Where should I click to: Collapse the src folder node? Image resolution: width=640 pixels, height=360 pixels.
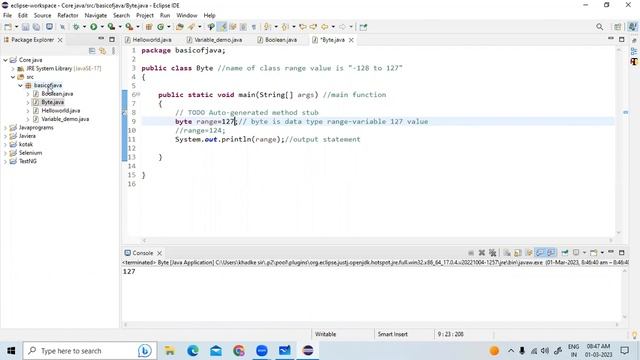(13, 77)
